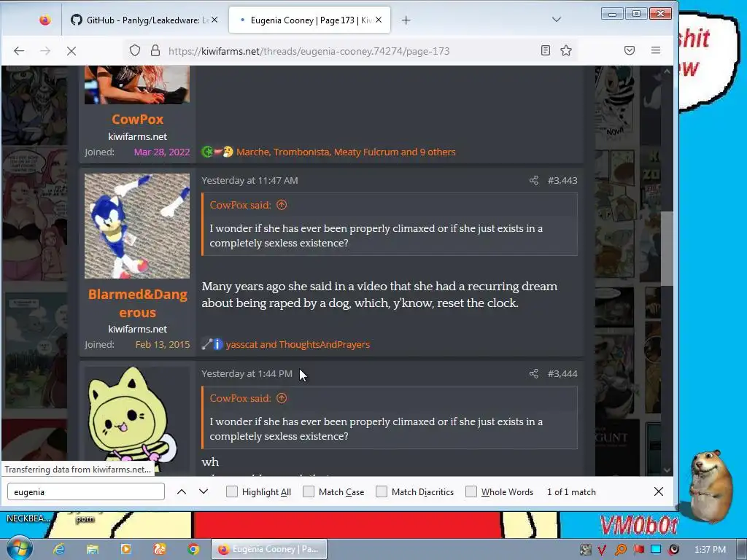Switch to GitHub Panlyg/Leakedware tab
Screen dimensions: 747x560
click(x=142, y=20)
